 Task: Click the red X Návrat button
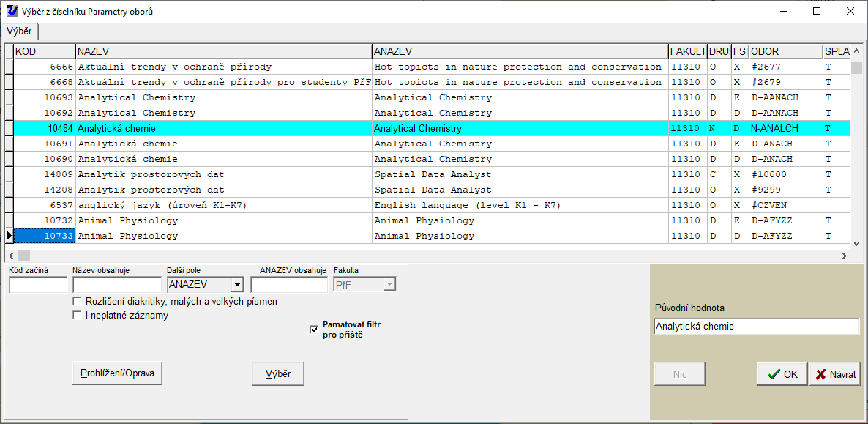[834, 373]
